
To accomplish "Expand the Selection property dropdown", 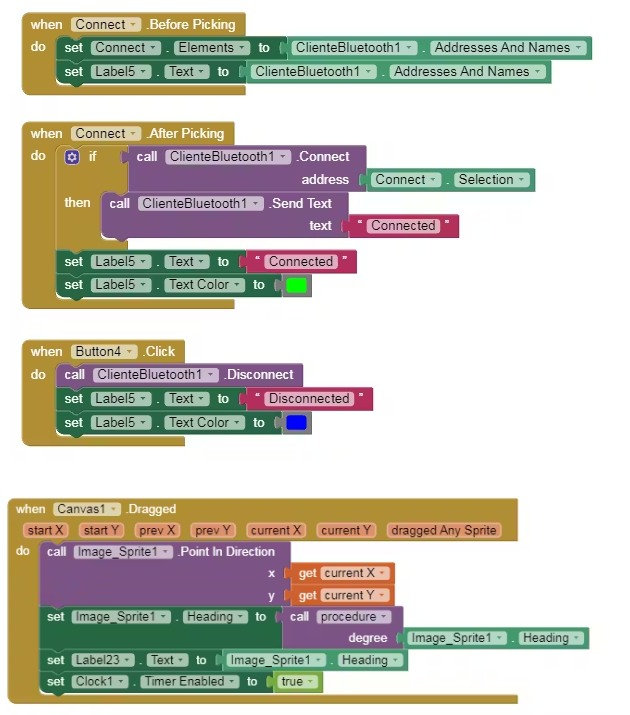I will (x=490, y=180).
